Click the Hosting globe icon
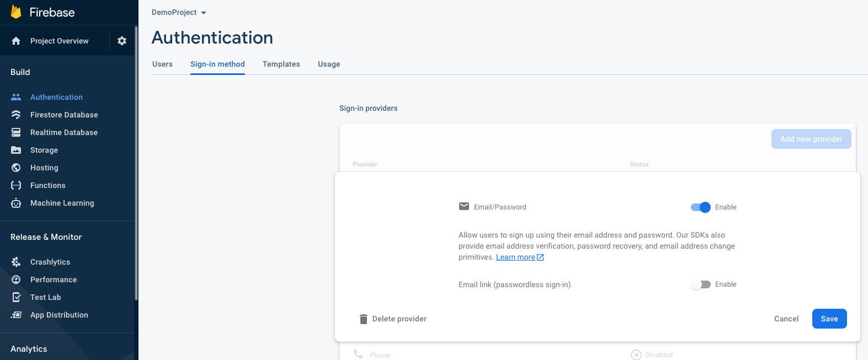This screenshot has height=360, width=868. point(16,168)
